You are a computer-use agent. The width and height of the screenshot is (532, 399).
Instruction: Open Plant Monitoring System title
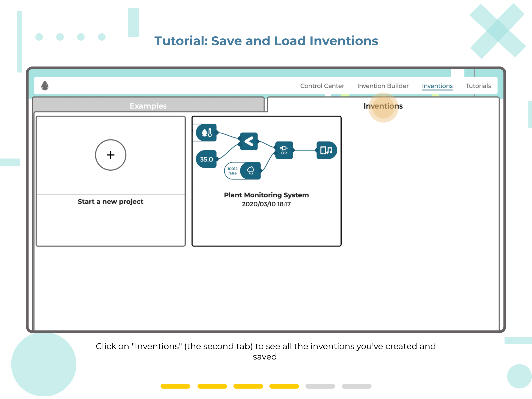pos(266,195)
